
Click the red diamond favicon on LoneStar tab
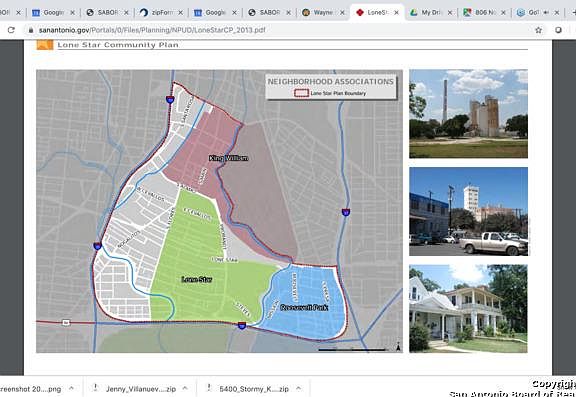tap(360, 12)
